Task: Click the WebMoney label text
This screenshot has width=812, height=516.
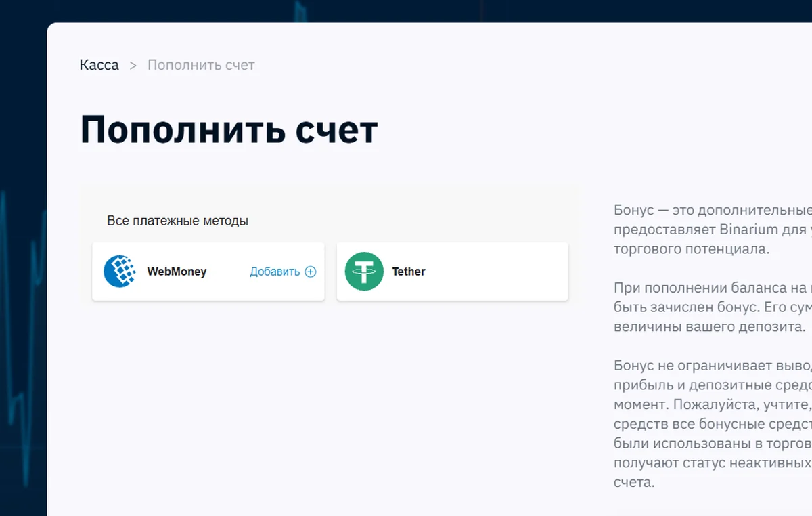Action: (x=177, y=272)
